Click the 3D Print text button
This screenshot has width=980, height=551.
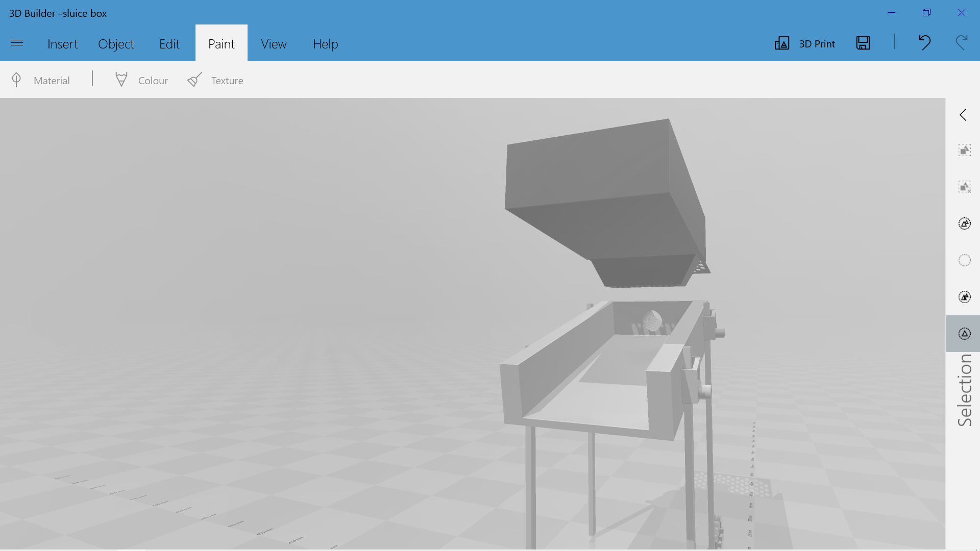click(x=817, y=44)
